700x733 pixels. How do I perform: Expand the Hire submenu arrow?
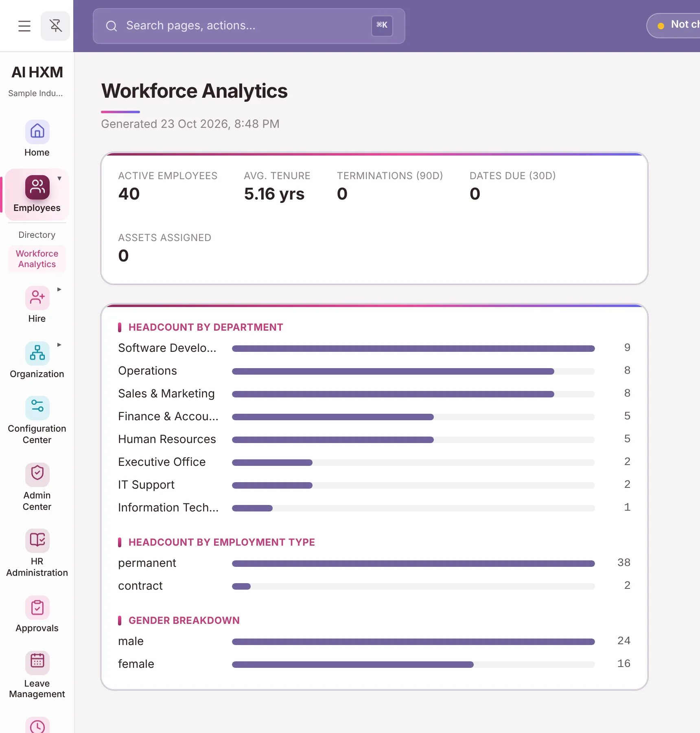click(x=59, y=290)
